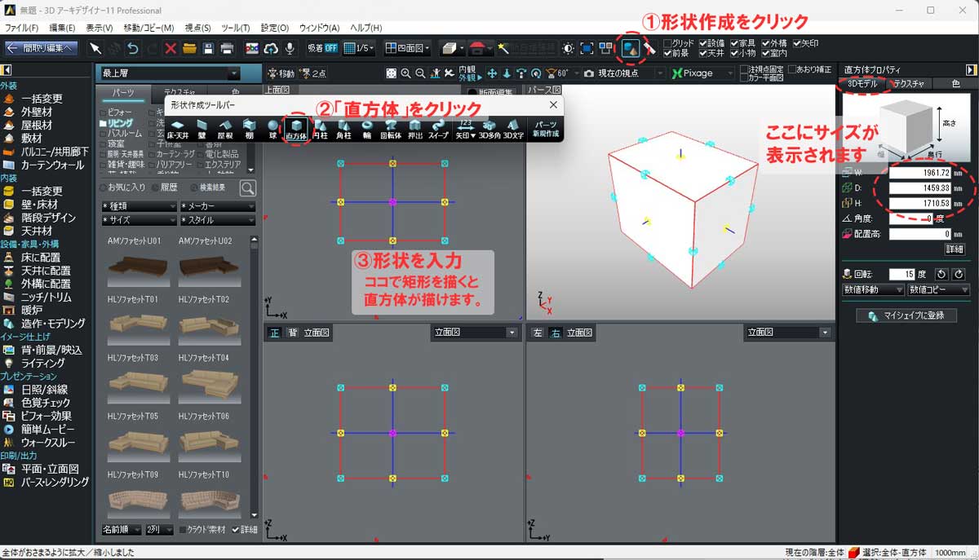Select the 3D文字 text tool
The height and width of the screenshot is (560, 979).
coord(513,130)
